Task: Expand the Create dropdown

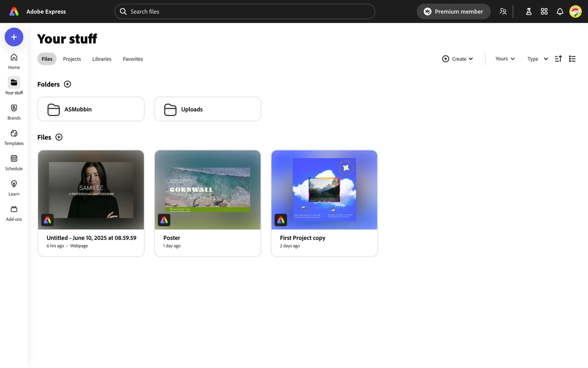Action: point(458,59)
